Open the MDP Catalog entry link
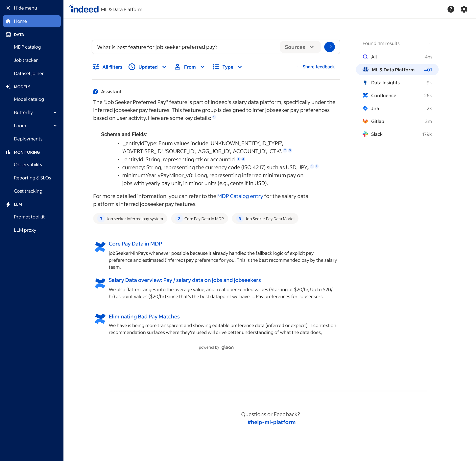Image resolution: width=476 pixels, height=461 pixels. 240,196
